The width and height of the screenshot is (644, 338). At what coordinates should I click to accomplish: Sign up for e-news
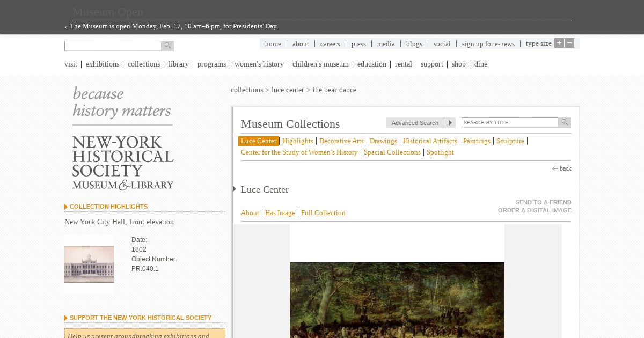[488, 44]
